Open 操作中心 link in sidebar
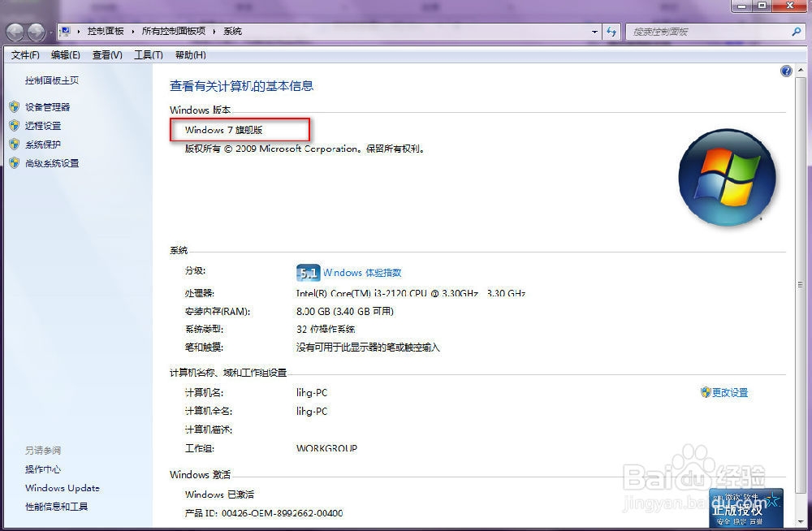 point(43,469)
